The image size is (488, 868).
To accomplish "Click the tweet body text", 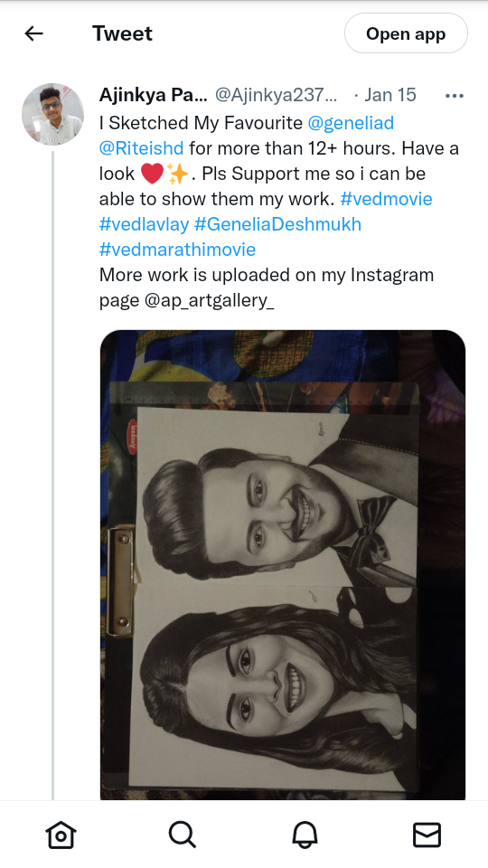I will (x=279, y=212).
